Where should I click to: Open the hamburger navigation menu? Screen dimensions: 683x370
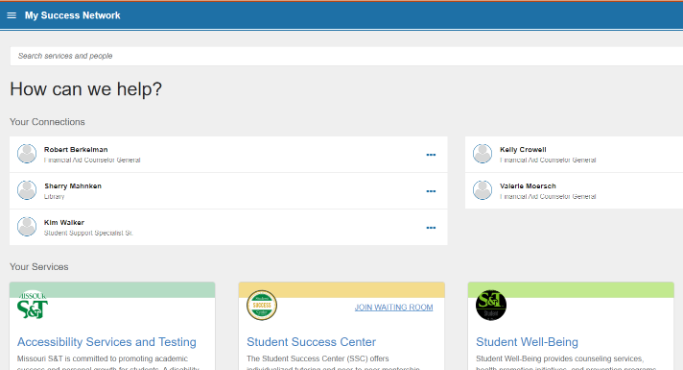click(12, 15)
